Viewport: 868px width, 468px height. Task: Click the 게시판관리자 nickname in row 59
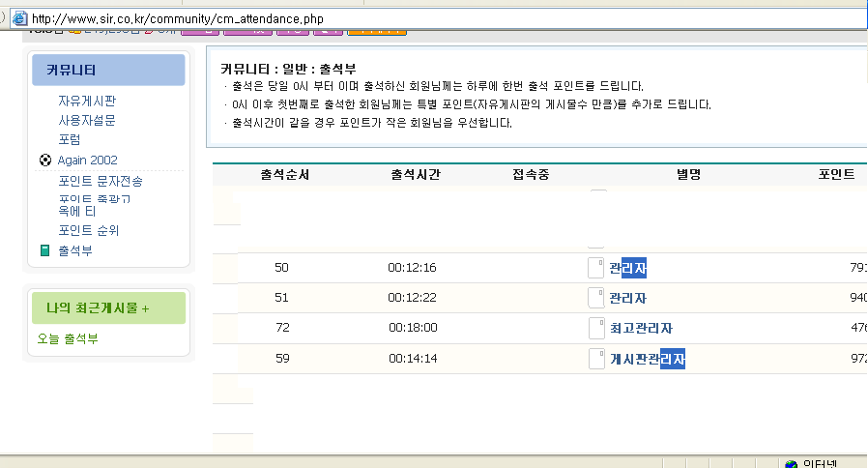coord(648,359)
